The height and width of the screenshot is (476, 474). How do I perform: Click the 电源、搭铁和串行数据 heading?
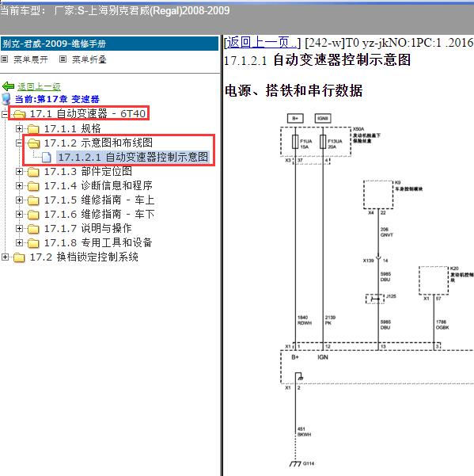(x=294, y=90)
